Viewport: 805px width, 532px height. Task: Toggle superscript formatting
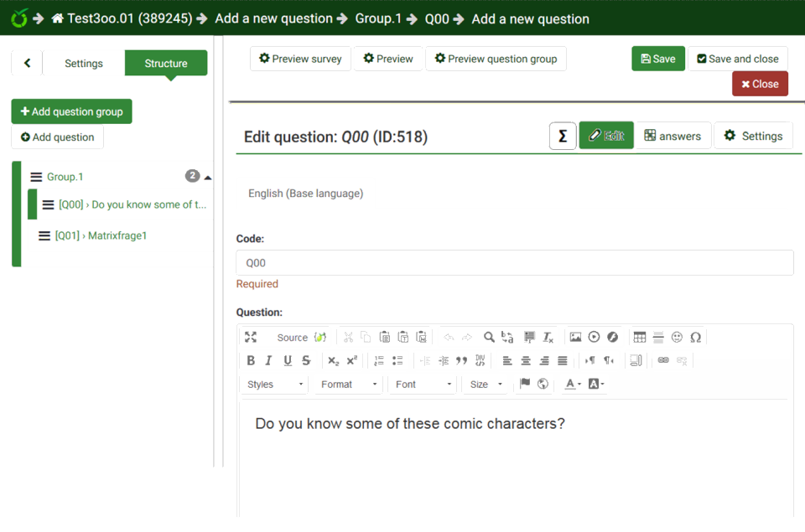tap(351, 360)
